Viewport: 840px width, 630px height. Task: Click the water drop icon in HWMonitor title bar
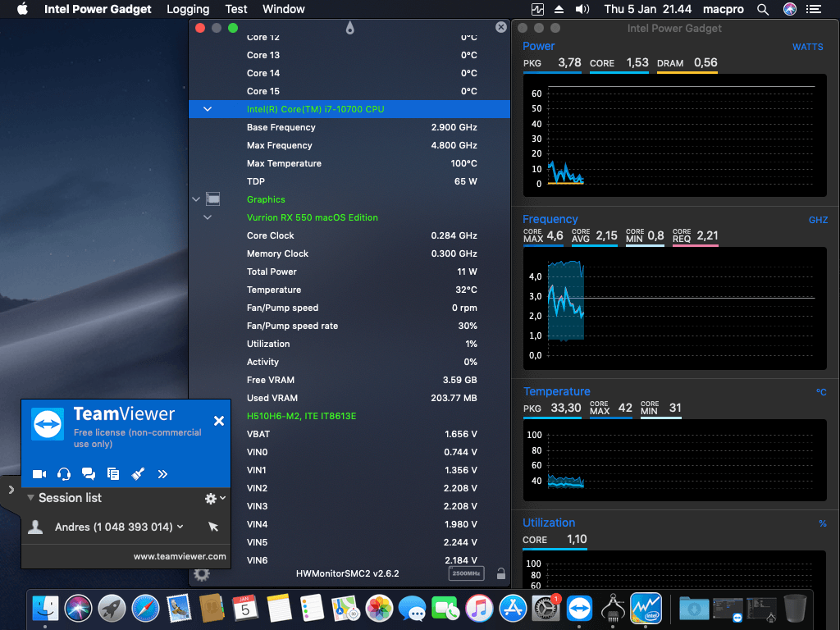pos(349,28)
